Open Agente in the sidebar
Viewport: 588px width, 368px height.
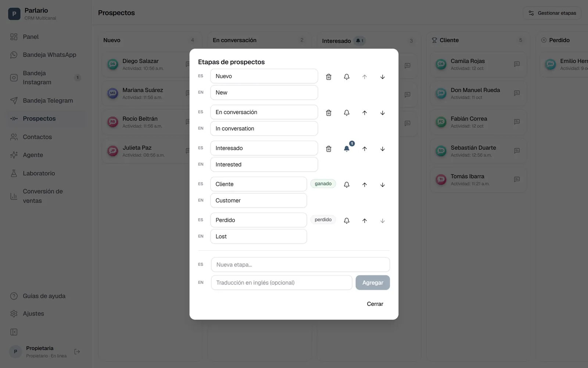[x=46, y=155]
